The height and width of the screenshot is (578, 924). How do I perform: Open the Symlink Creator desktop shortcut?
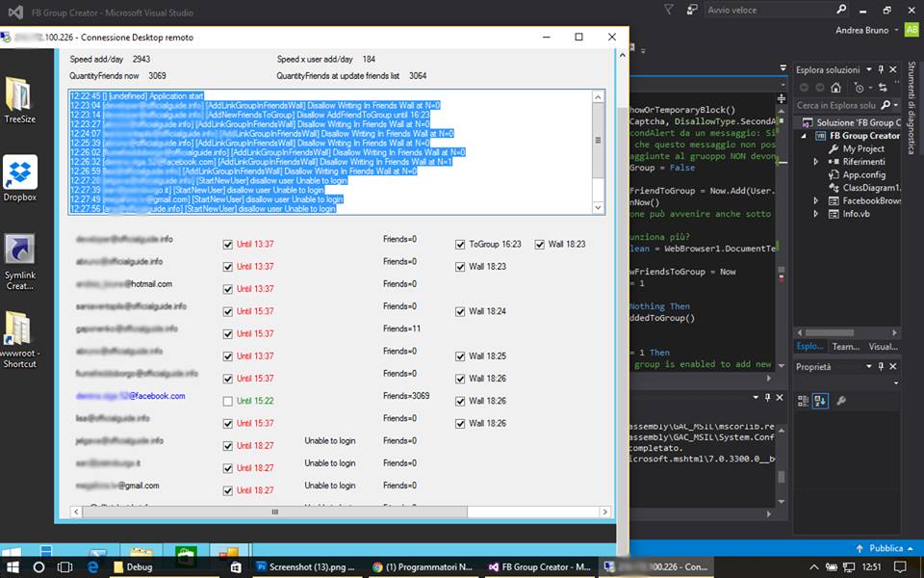pos(20,262)
